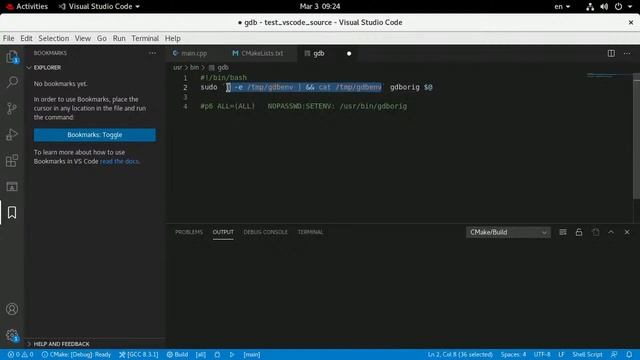Image resolution: width=640 pixels, height=360 pixels.
Task: Collapse the EXPLORER section
Action: click(x=47, y=67)
